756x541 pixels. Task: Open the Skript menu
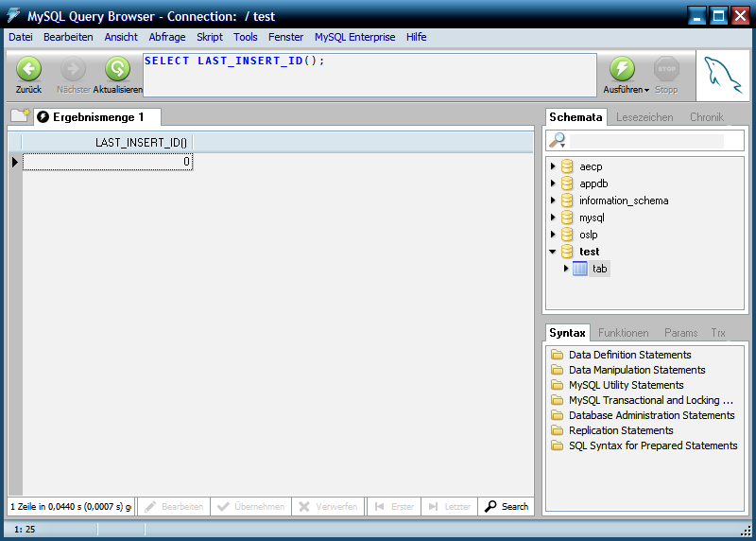click(210, 37)
